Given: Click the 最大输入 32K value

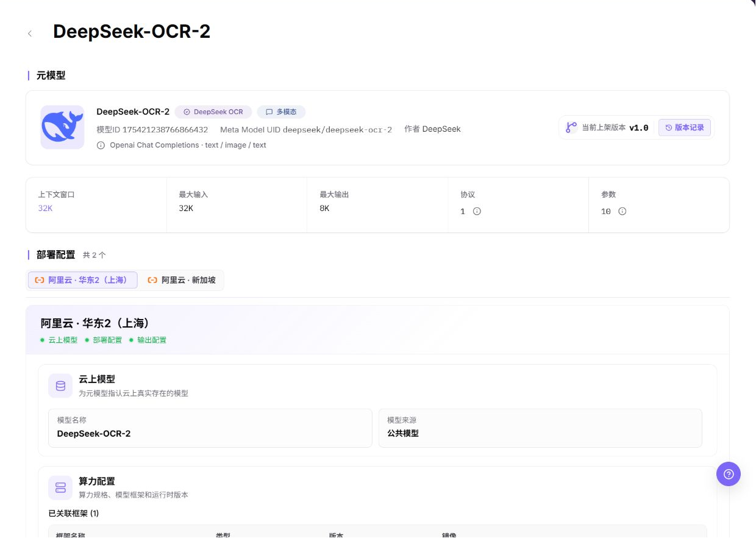Looking at the screenshot, I should [x=186, y=208].
